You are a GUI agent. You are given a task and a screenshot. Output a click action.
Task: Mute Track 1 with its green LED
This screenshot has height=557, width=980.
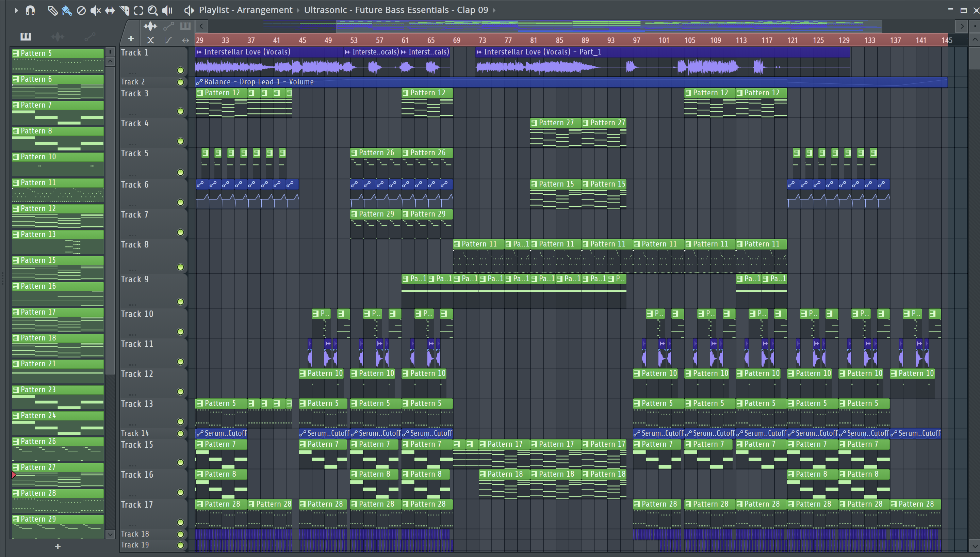pyautogui.click(x=180, y=70)
